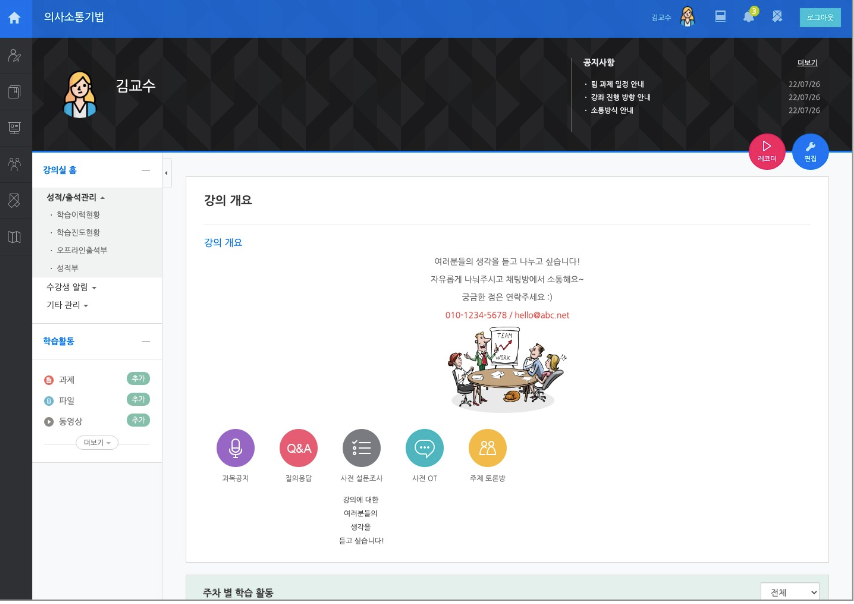
Task: Open 학습진도현황 menu item
Action: click(x=78, y=232)
